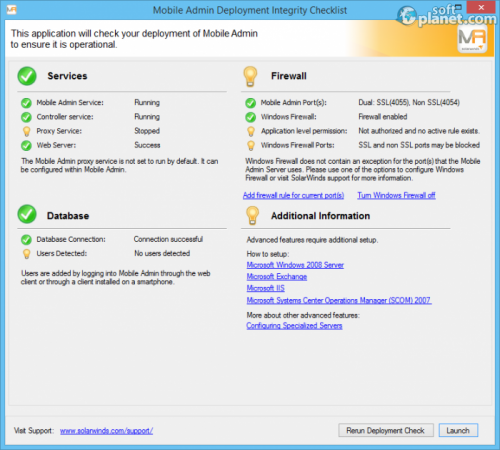Open the Microsoft Windows 2008 Server setup link

(295, 265)
